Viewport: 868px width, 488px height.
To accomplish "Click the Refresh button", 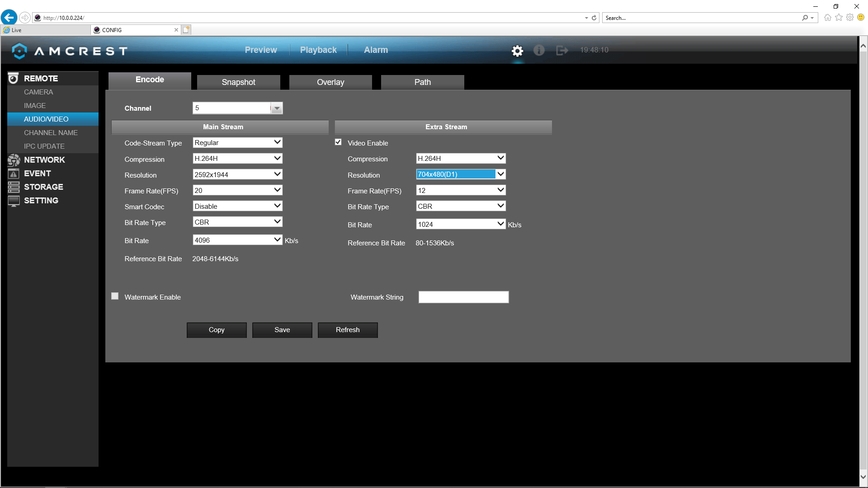I will (348, 330).
